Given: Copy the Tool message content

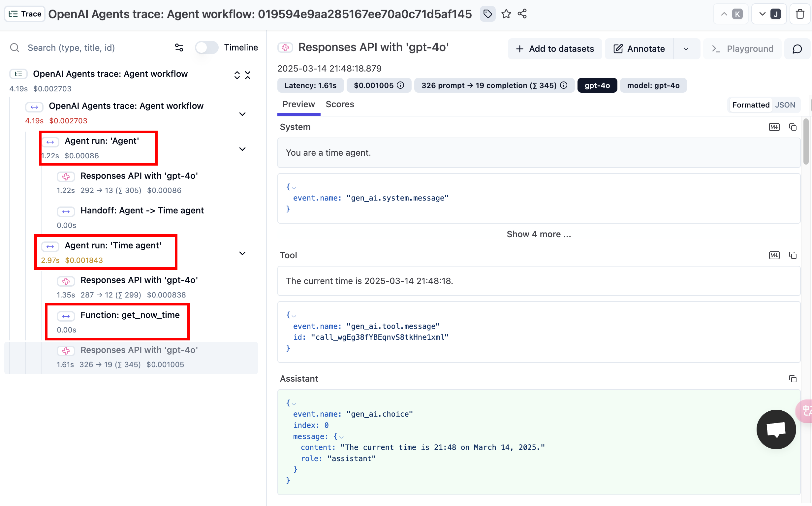Looking at the screenshot, I should pyautogui.click(x=793, y=255).
